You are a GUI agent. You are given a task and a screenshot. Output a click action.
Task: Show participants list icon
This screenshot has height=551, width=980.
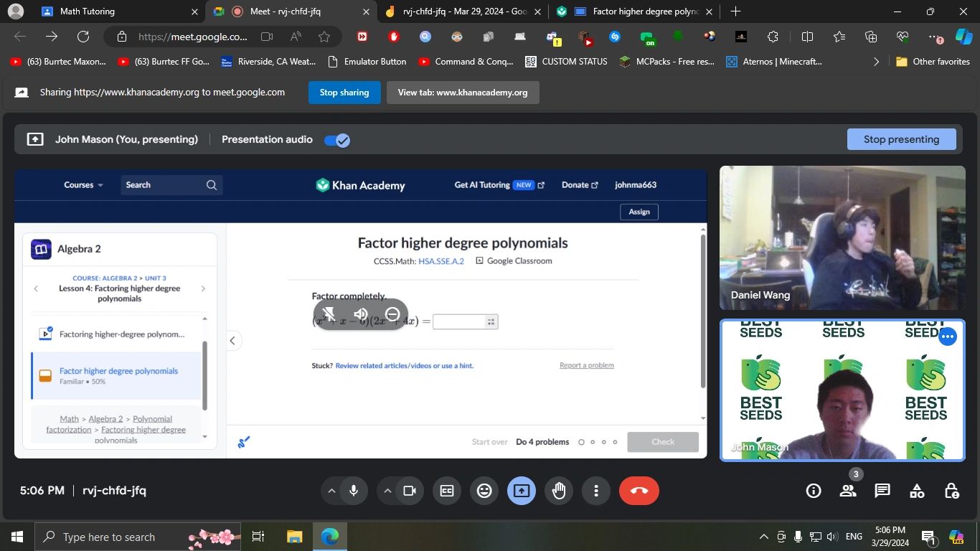click(848, 491)
